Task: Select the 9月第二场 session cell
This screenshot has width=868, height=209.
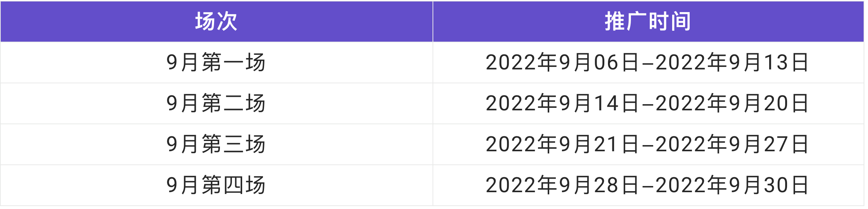Action: click(x=216, y=103)
